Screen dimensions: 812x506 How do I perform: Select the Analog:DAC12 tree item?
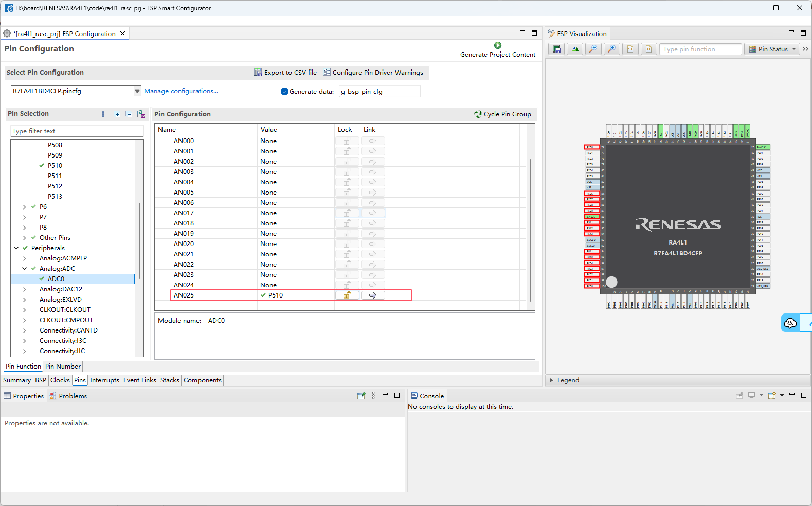pos(61,289)
